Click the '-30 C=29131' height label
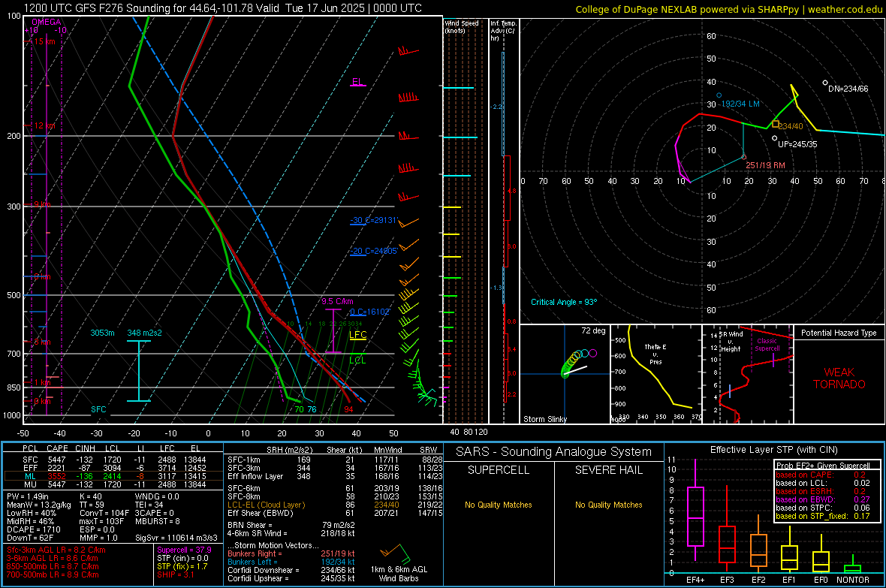The height and width of the screenshot is (588, 886). 374,220
